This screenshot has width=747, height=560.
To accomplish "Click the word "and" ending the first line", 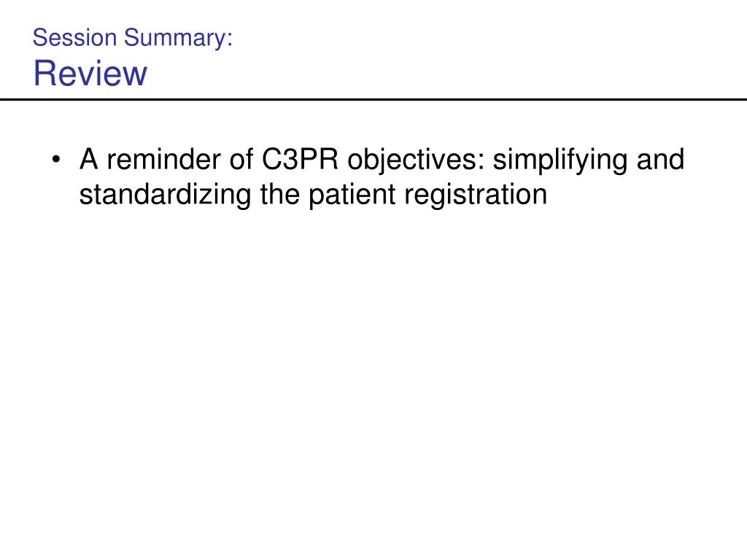I will (x=660, y=158).
